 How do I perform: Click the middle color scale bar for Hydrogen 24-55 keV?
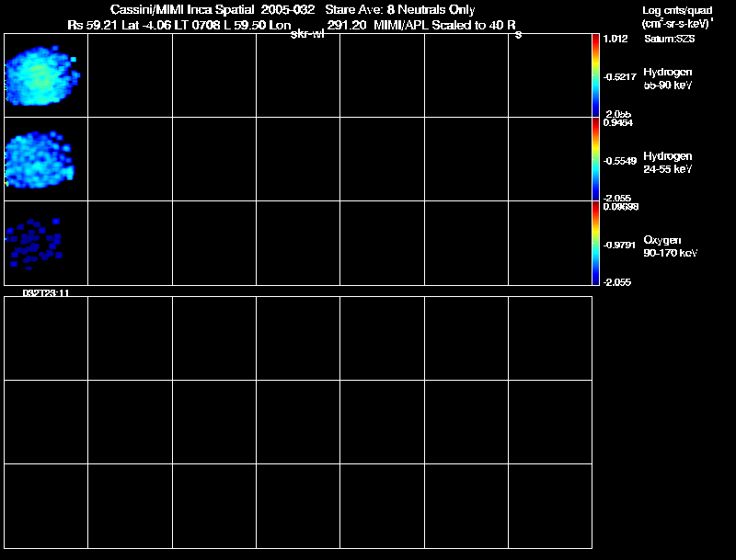tap(595, 159)
